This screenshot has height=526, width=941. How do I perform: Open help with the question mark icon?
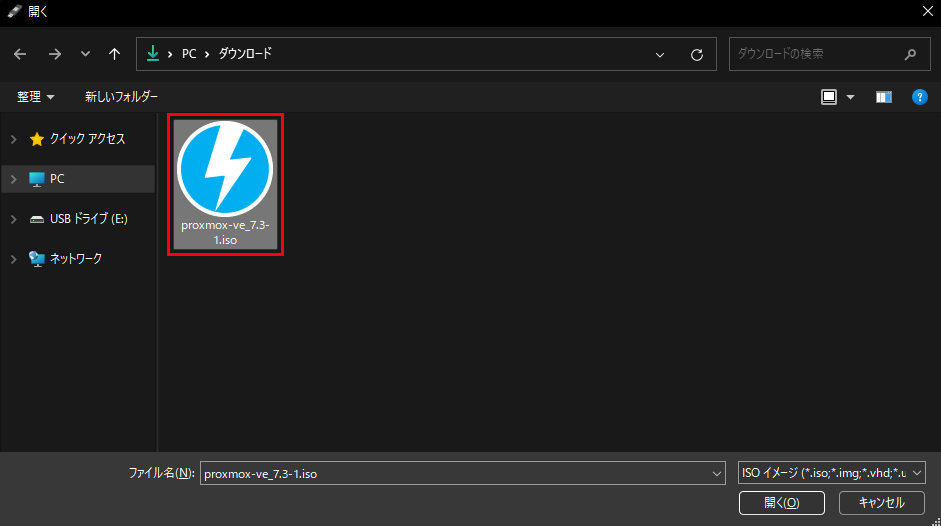[x=919, y=97]
